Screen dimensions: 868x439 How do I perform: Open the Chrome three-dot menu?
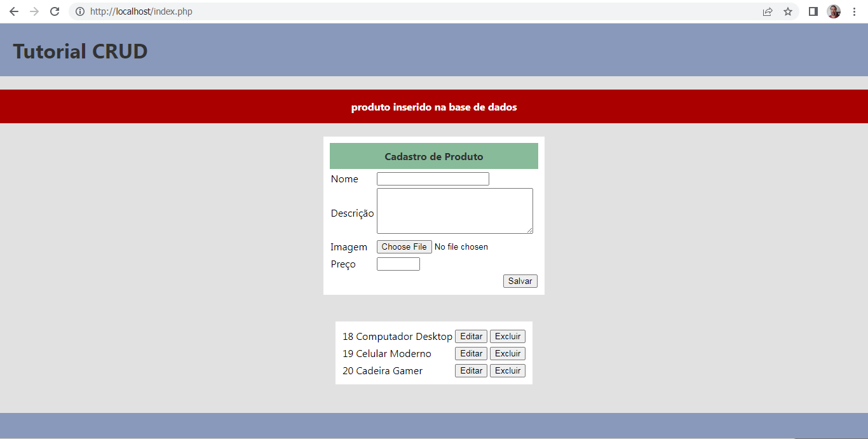854,11
